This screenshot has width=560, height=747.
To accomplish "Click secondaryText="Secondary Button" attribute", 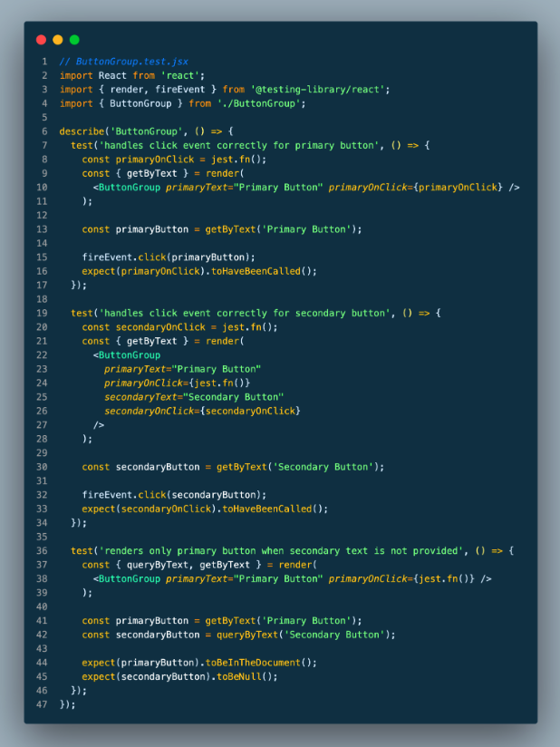I will (x=194, y=397).
